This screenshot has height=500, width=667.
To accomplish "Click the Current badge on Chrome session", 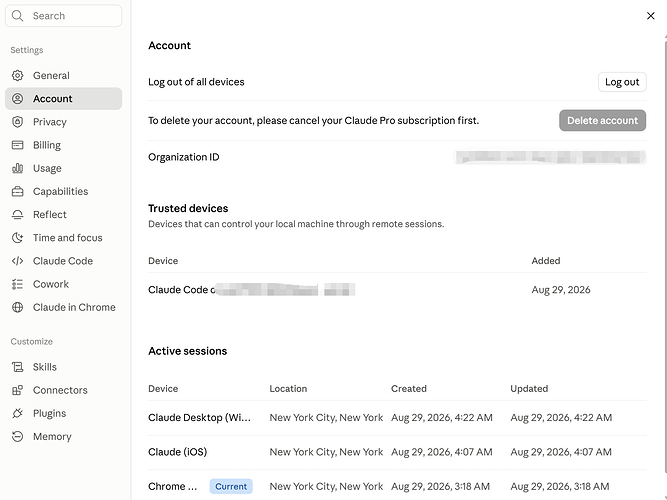I will pos(231,486).
